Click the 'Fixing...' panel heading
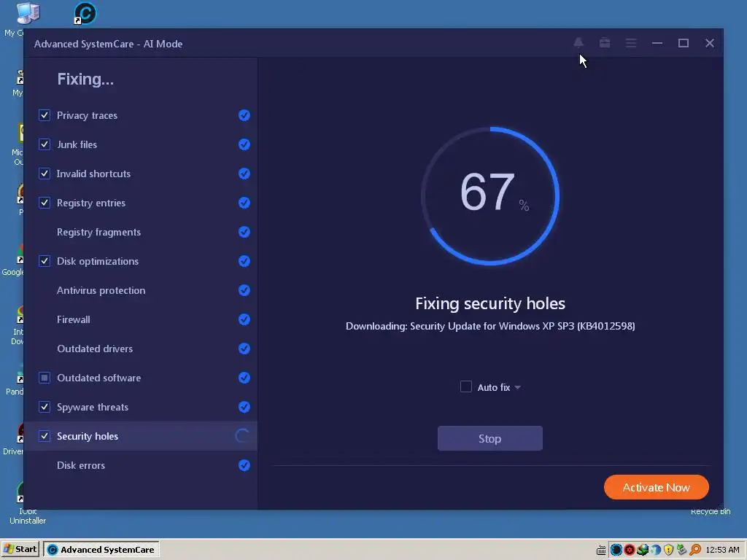747x560 pixels. [85, 79]
